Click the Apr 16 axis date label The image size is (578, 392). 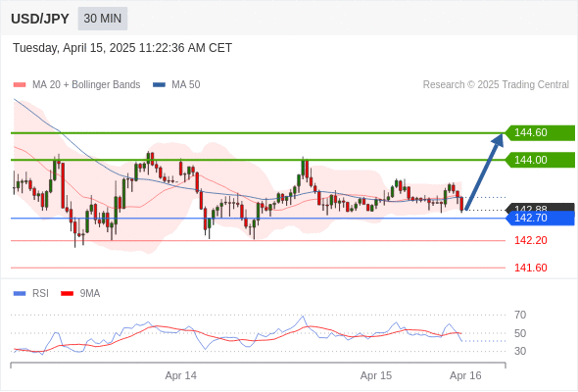[x=465, y=375]
